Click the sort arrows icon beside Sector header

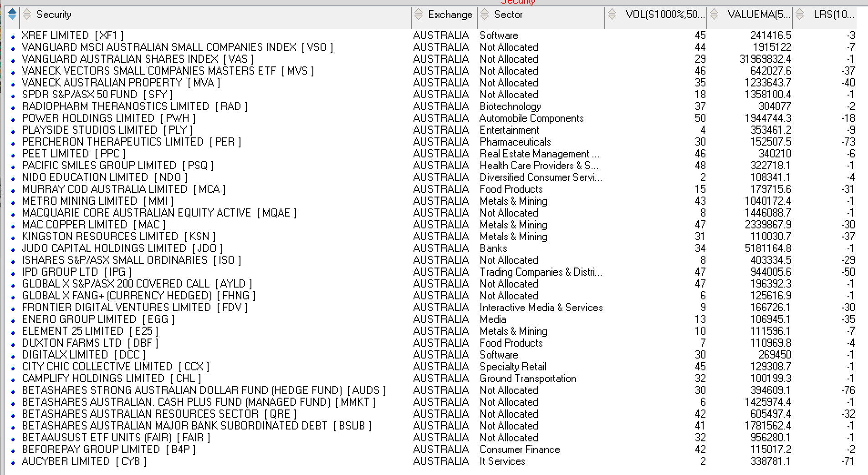pos(485,15)
